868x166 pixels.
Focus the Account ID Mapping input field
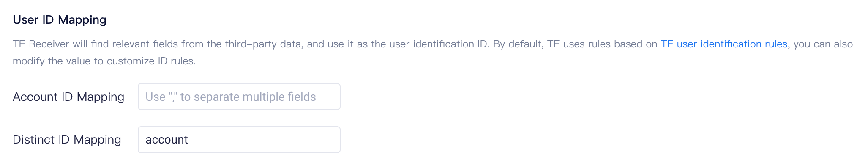pos(239,97)
